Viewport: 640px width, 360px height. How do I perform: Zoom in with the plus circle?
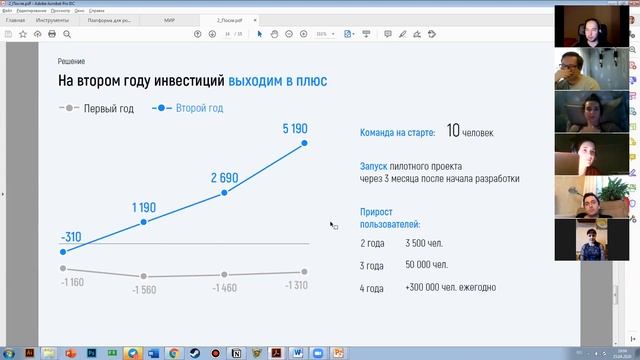(x=304, y=34)
